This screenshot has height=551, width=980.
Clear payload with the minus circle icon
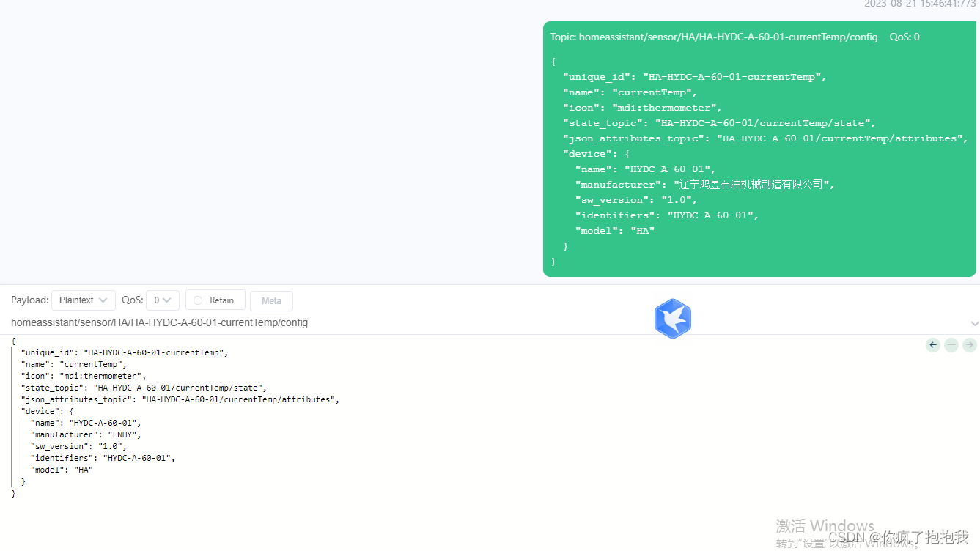[951, 344]
